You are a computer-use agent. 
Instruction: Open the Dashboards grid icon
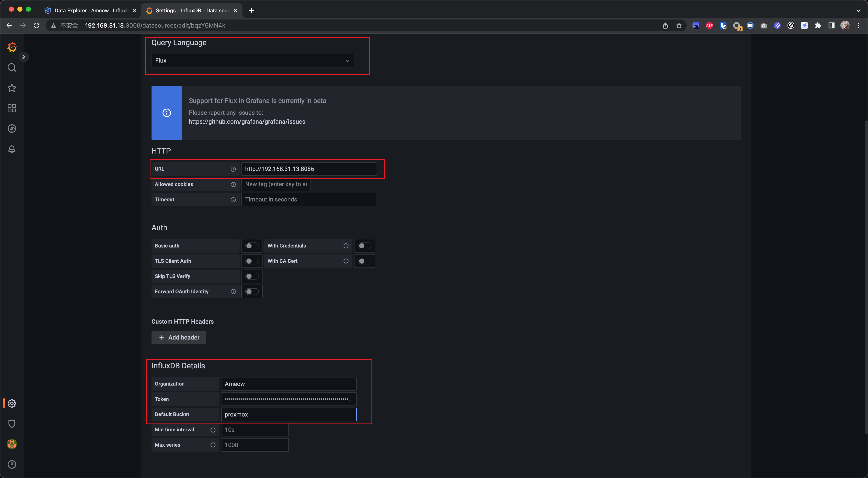pyautogui.click(x=12, y=108)
